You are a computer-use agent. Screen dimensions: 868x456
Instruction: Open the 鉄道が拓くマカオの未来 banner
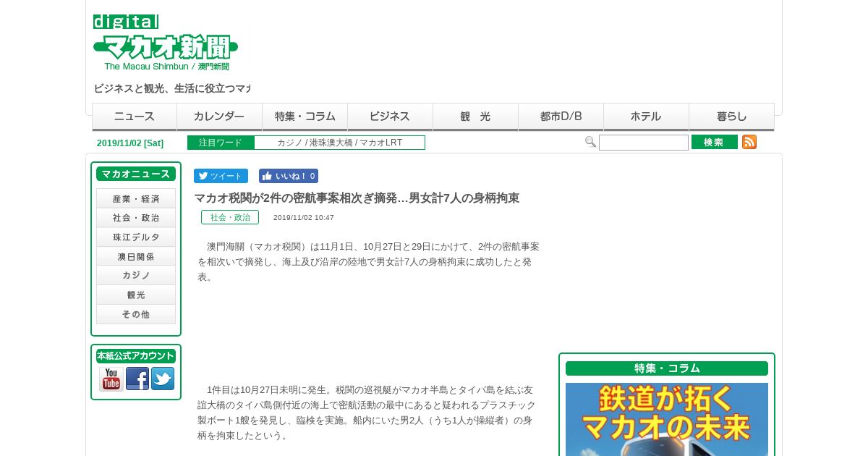[x=667, y=419]
